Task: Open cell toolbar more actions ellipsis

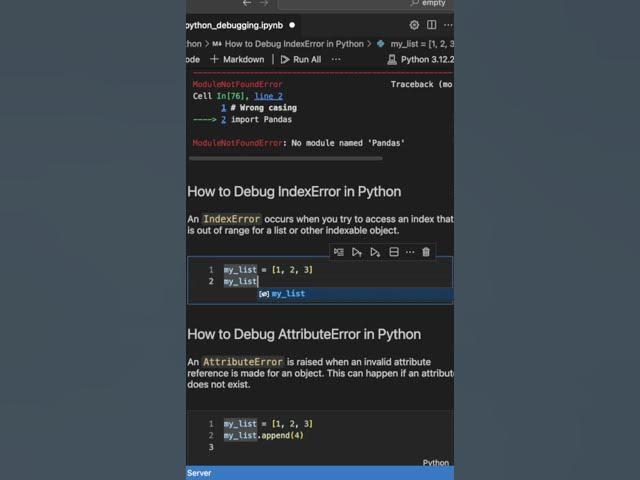Action: click(410, 252)
